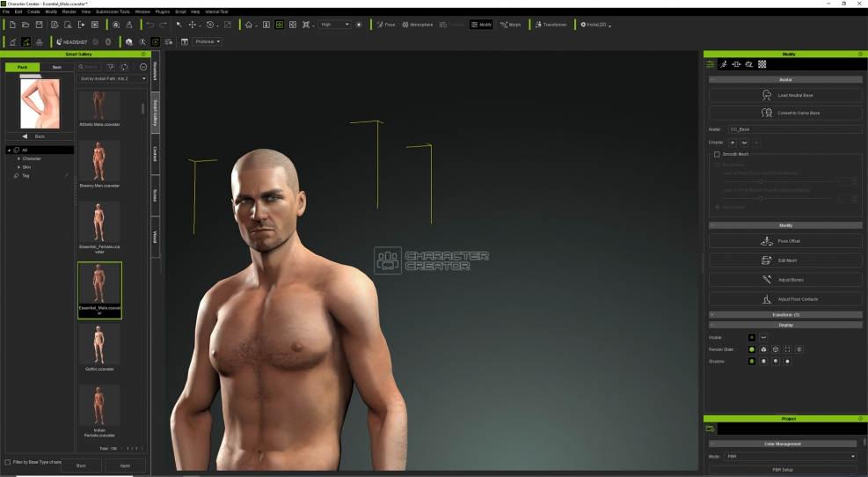Image resolution: width=868 pixels, height=477 pixels.
Task: Open the Sort by Install Path dropdown
Action: coord(113,78)
